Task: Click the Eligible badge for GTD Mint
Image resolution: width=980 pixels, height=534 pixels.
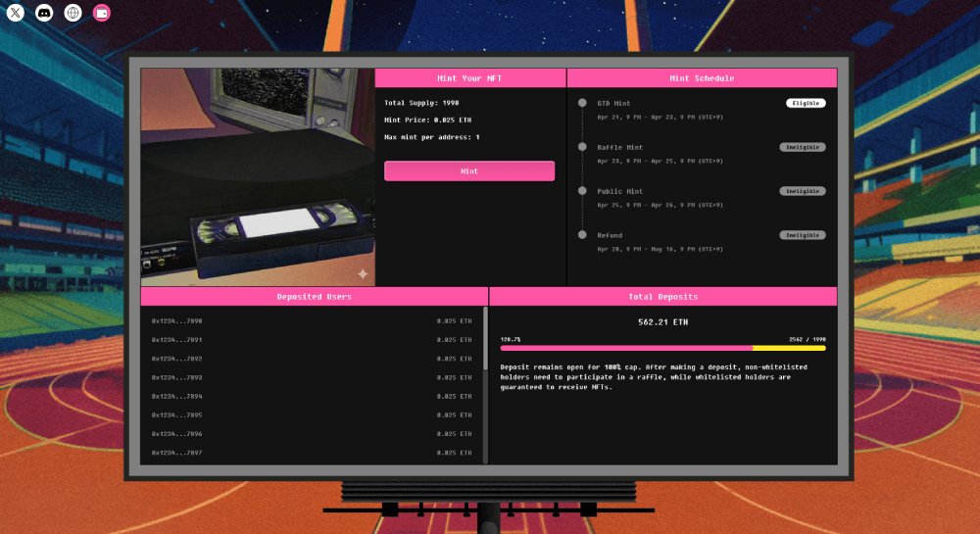Action: (806, 103)
